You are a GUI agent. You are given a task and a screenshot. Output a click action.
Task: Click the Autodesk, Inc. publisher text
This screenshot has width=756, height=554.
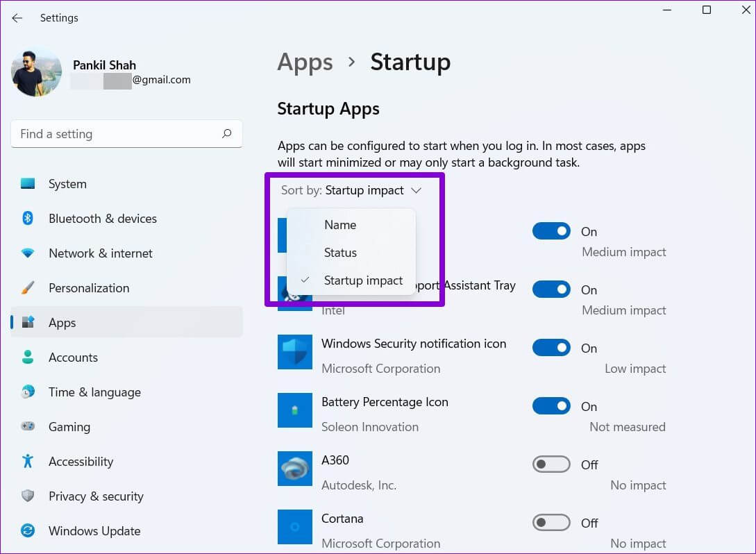pyautogui.click(x=359, y=485)
